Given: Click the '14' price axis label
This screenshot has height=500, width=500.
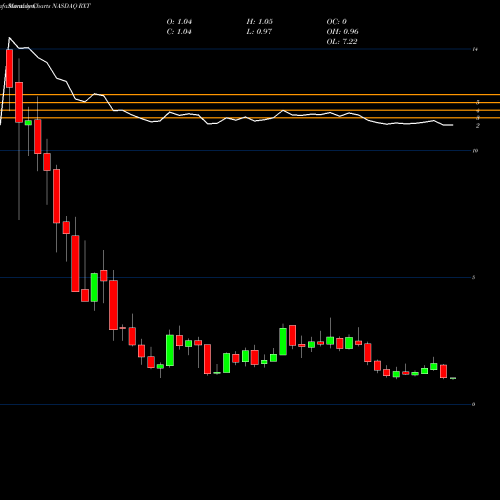Looking at the screenshot, I should tap(475, 49).
